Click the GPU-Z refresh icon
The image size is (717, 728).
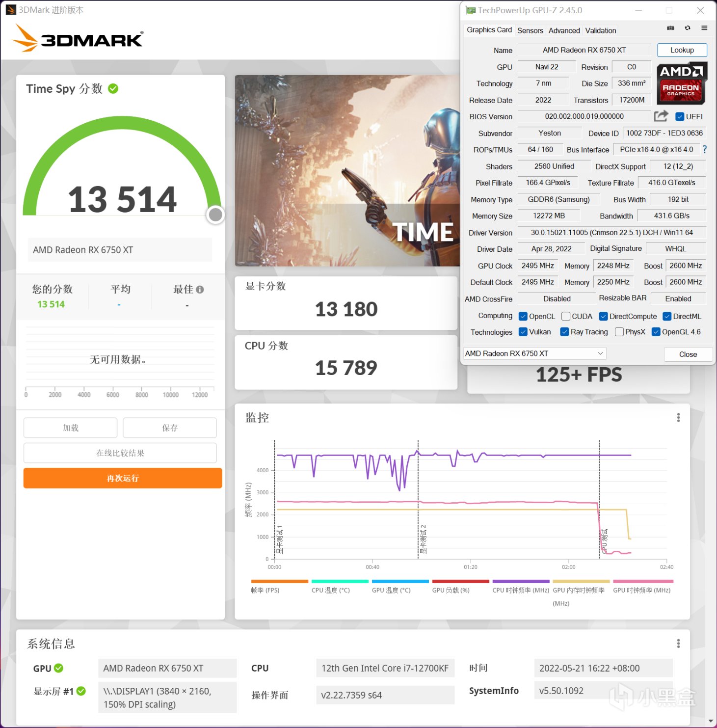coord(688,28)
